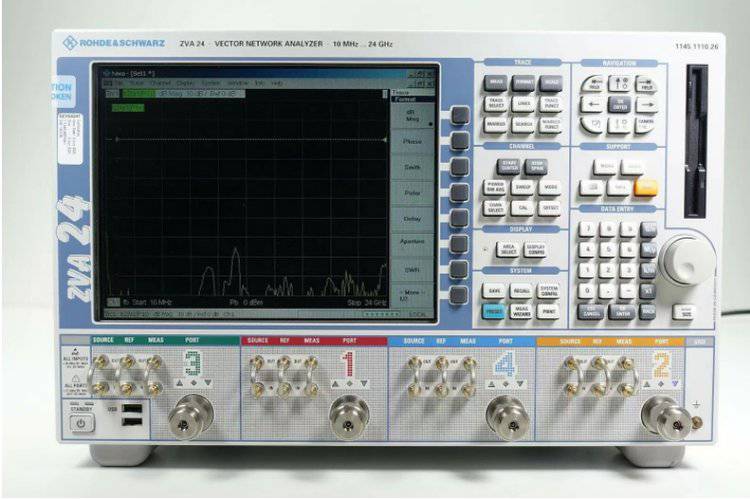Select the Smith softkey on screen
This screenshot has width=750, height=499.
coord(412,167)
